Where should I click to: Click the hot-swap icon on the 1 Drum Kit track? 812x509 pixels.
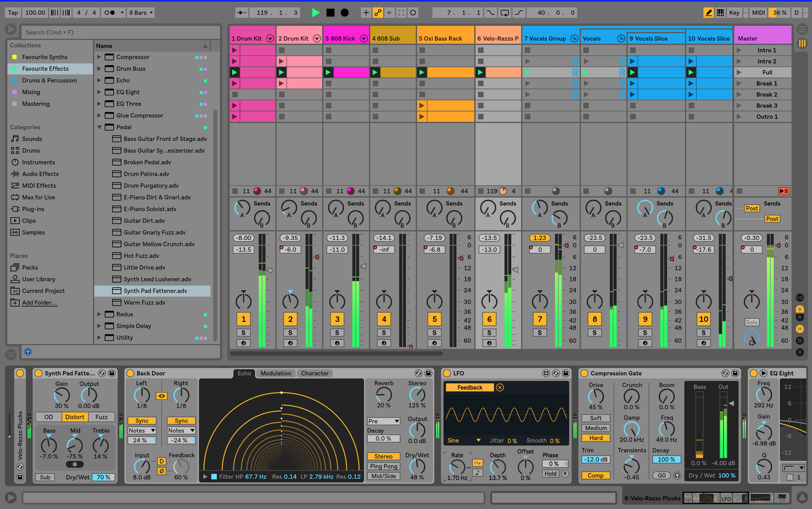(270, 38)
